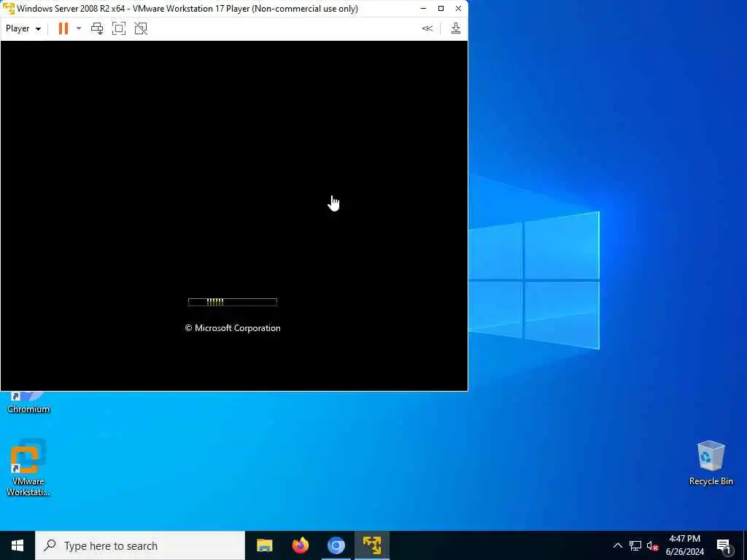Click the Microsoft Corporation copyright text
Screen dimensions: 747x560
(x=233, y=328)
